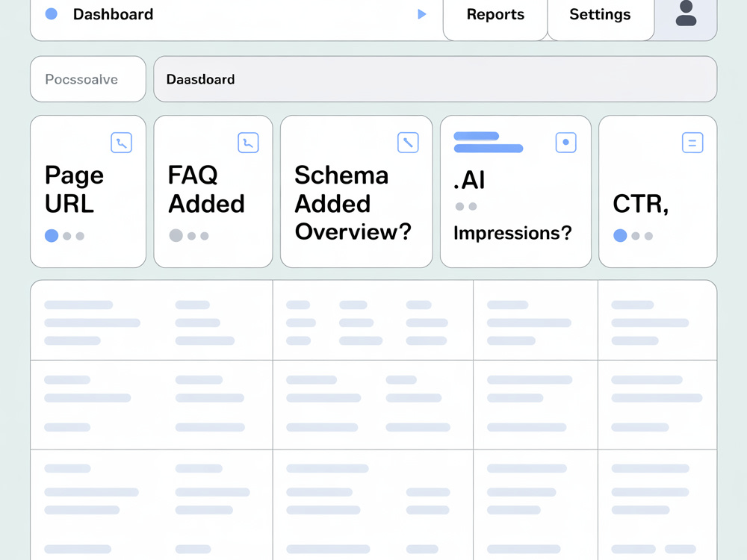Click the lines icon on CTR card
Image resolution: width=747 pixels, height=560 pixels.
pyautogui.click(x=692, y=143)
